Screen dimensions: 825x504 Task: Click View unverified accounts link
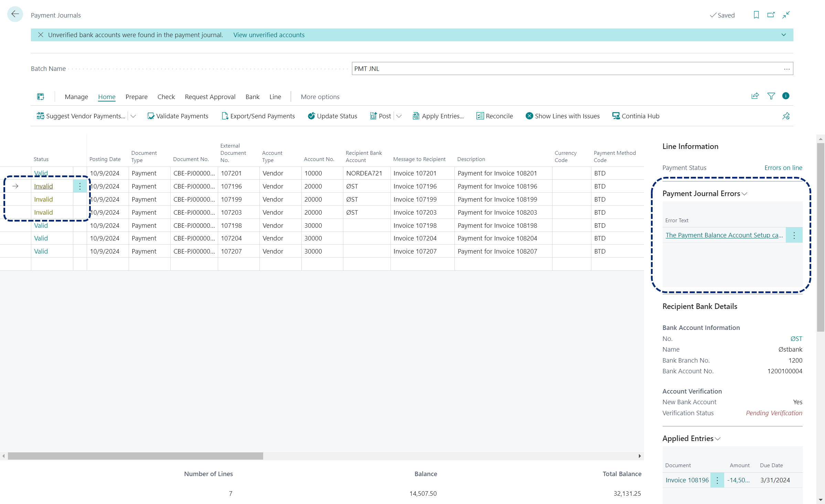tap(269, 35)
